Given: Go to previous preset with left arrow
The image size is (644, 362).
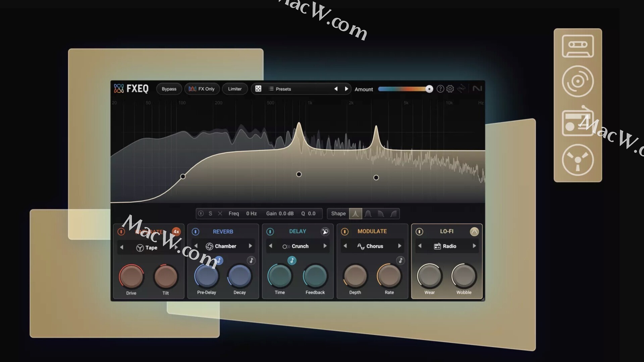Looking at the screenshot, I should [336, 89].
